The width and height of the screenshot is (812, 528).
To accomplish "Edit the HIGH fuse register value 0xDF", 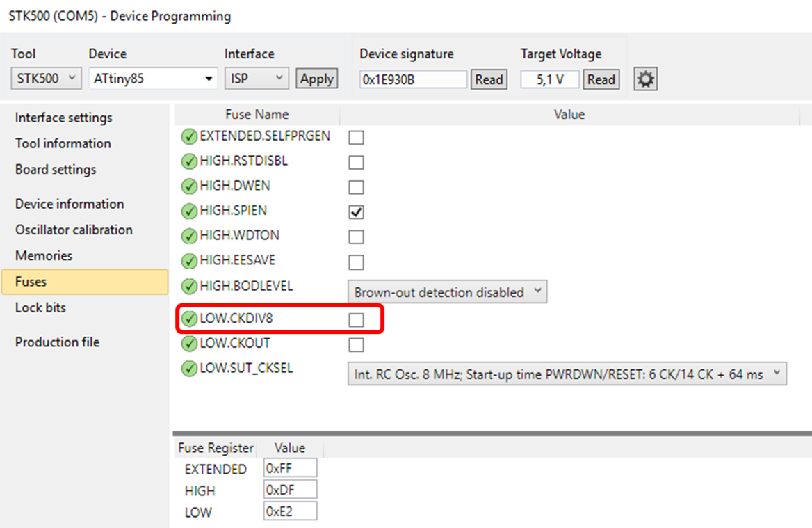I will pos(290,490).
